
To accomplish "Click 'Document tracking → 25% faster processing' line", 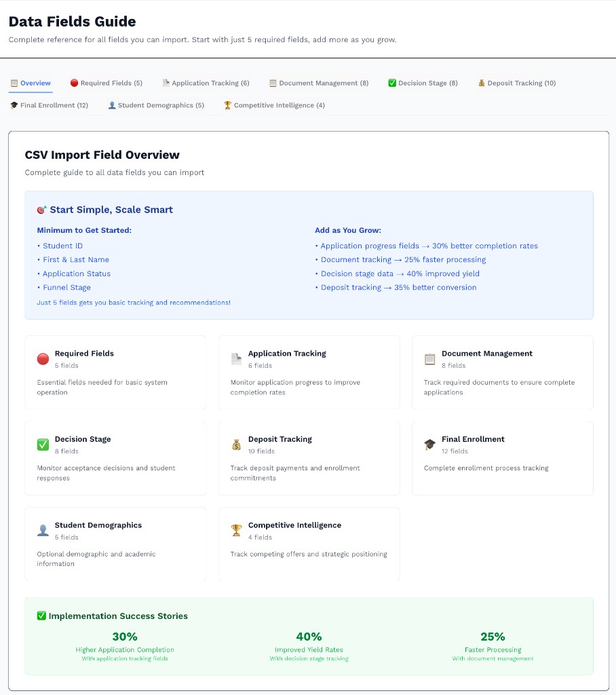I will coord(400,259).
